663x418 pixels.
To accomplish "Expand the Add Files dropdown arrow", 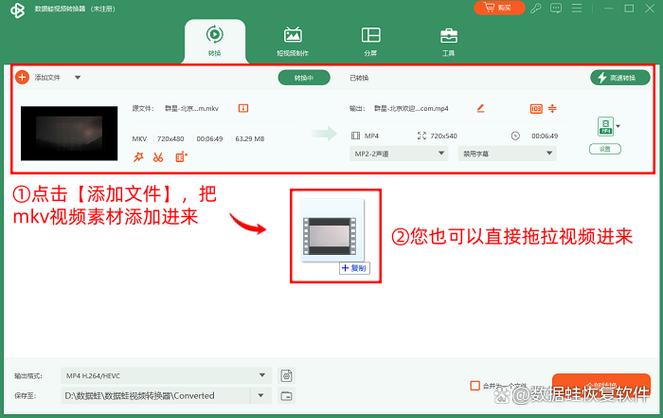I will (x=78, y=77).
